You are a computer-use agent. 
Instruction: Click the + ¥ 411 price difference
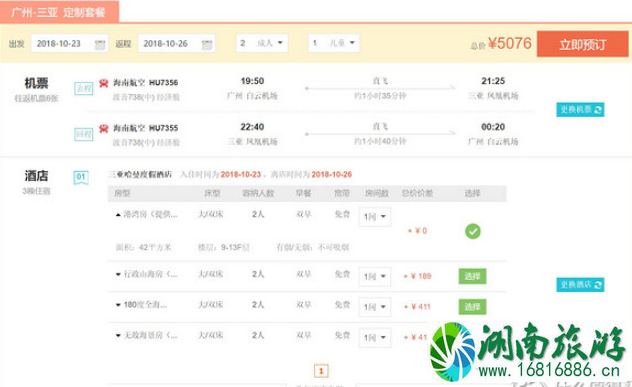point(418,307)
